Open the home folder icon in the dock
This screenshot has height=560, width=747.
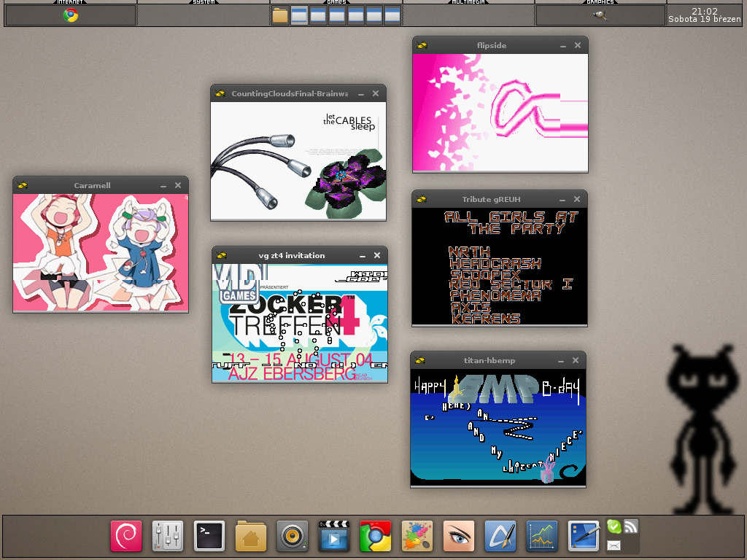pos(251,536)
